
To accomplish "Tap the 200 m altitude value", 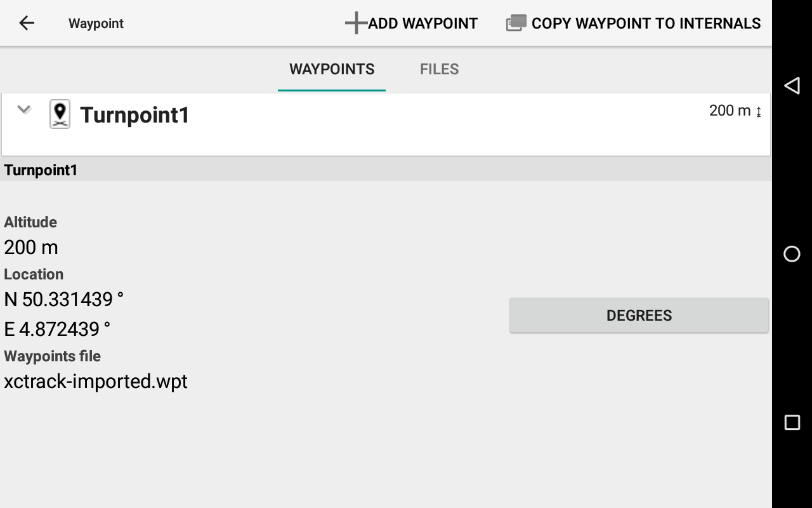I will tap(31, 247).
